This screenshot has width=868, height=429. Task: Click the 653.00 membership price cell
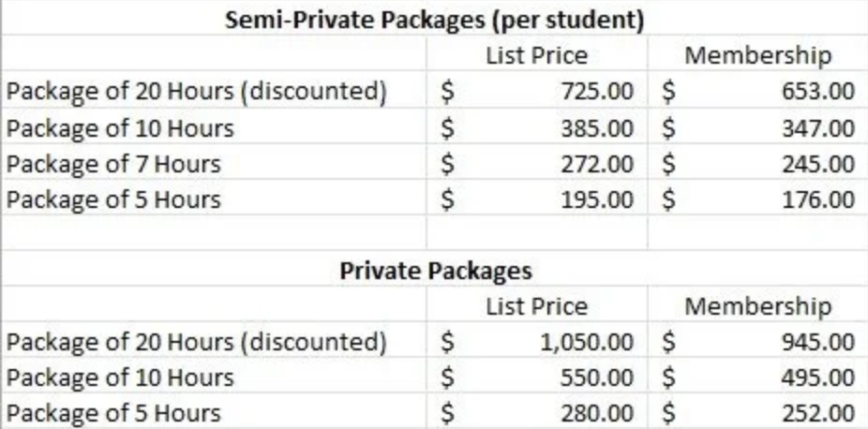tap(757, 90)
